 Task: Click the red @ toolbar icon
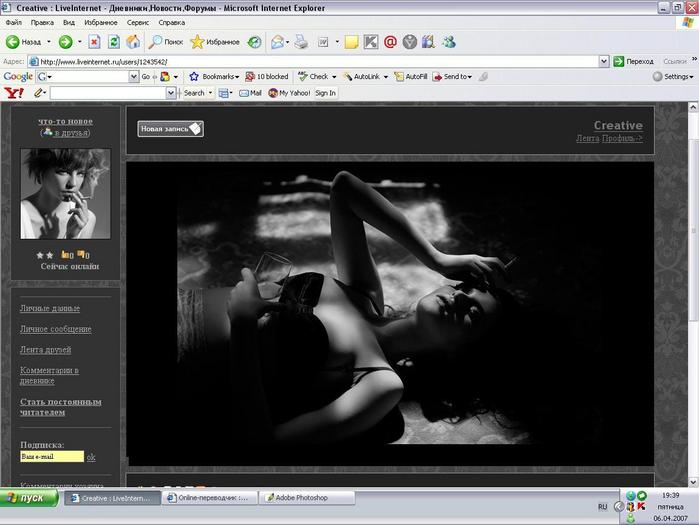pyautogui.click(x=390, y=42)
